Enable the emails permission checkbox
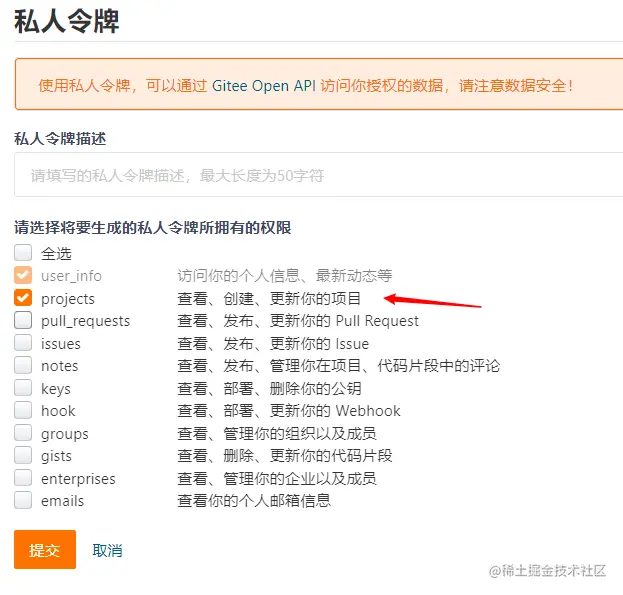 coord(23,500)
